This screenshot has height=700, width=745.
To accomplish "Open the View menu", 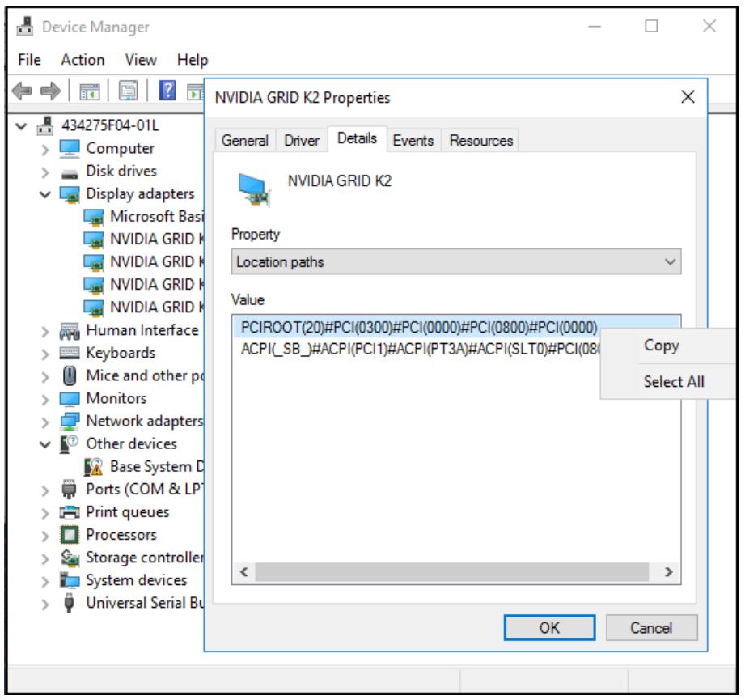I will tap(141, 60).
